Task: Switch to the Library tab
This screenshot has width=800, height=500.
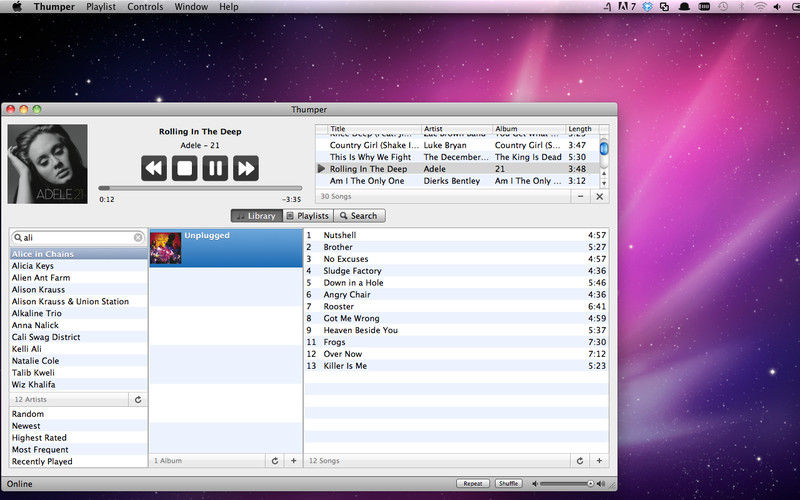Action: click(257, 216)
